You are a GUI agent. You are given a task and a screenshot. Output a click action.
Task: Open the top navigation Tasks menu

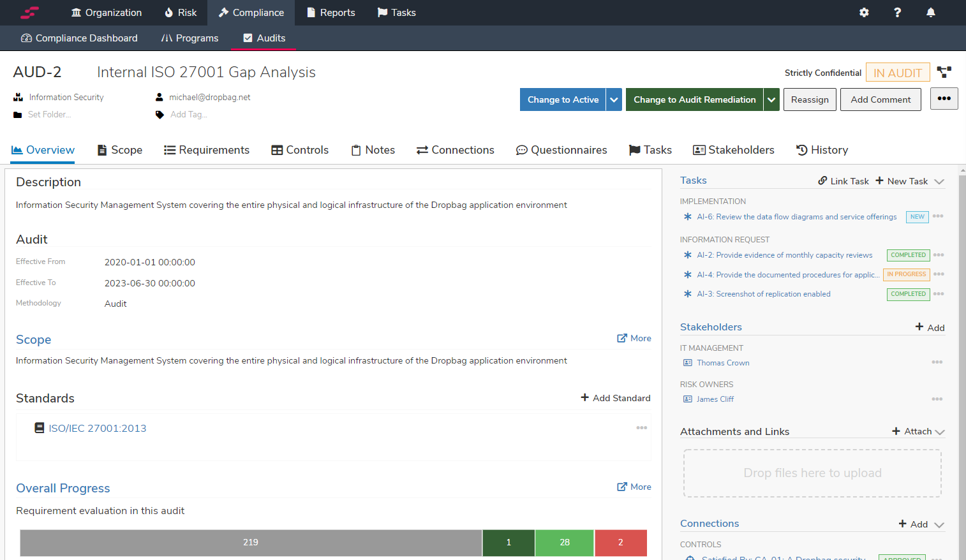click(397, 13)
